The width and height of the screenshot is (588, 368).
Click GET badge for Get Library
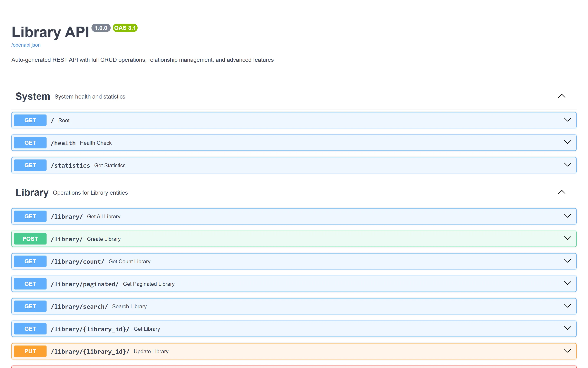click(30, 329)
